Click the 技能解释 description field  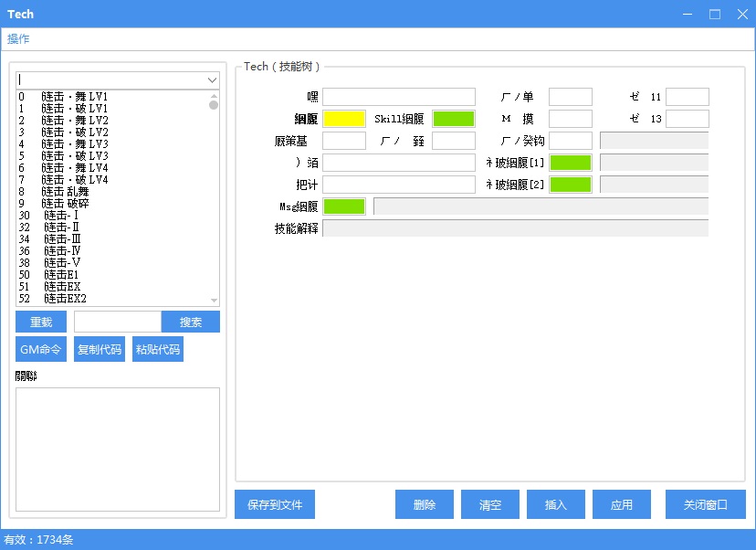click(x=515, y=228)
